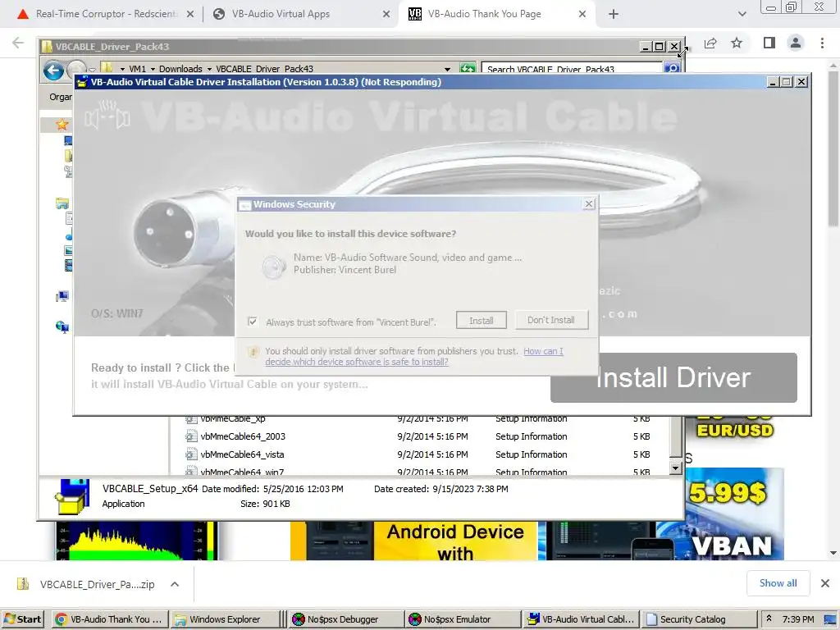Click Don't Install button
This screenshot has width=840, height=630.
(x=550, y=320)
